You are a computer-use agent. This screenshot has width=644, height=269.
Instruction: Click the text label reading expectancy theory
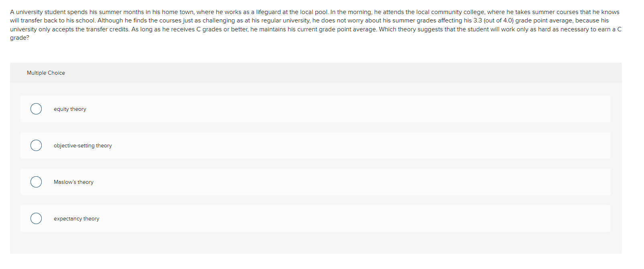click(76, 218)
